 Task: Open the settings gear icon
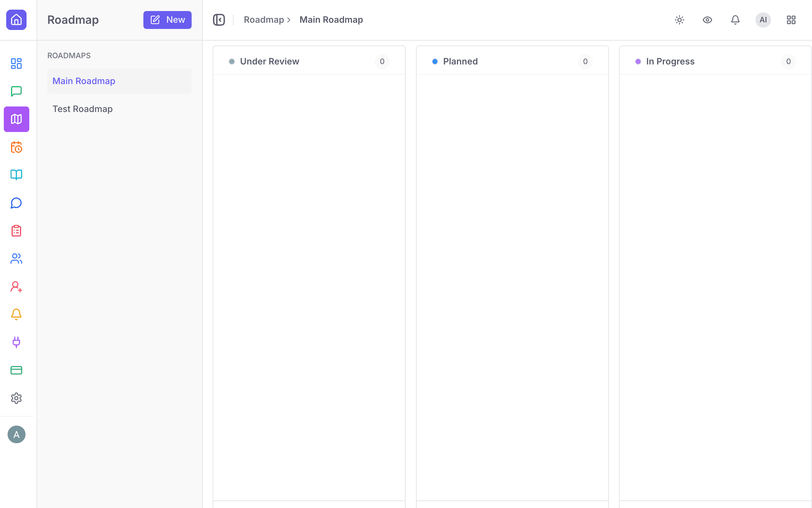[x=16, y=398]
